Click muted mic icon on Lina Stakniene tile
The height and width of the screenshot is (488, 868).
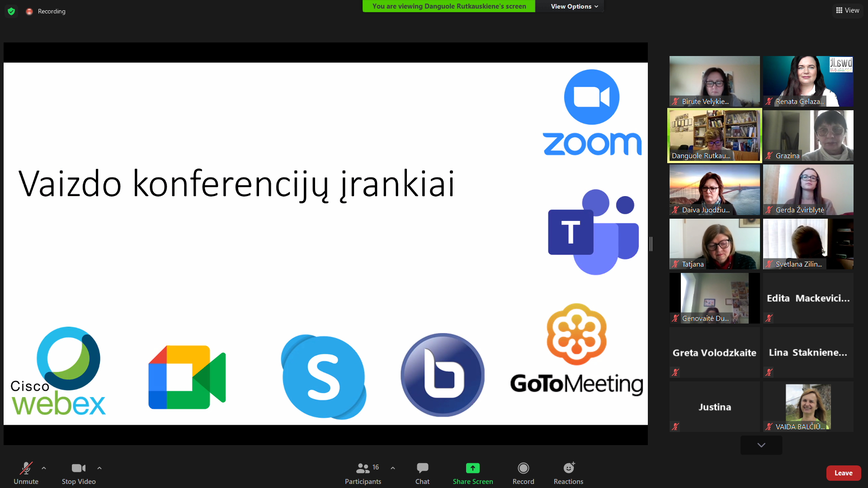point(769,372)
